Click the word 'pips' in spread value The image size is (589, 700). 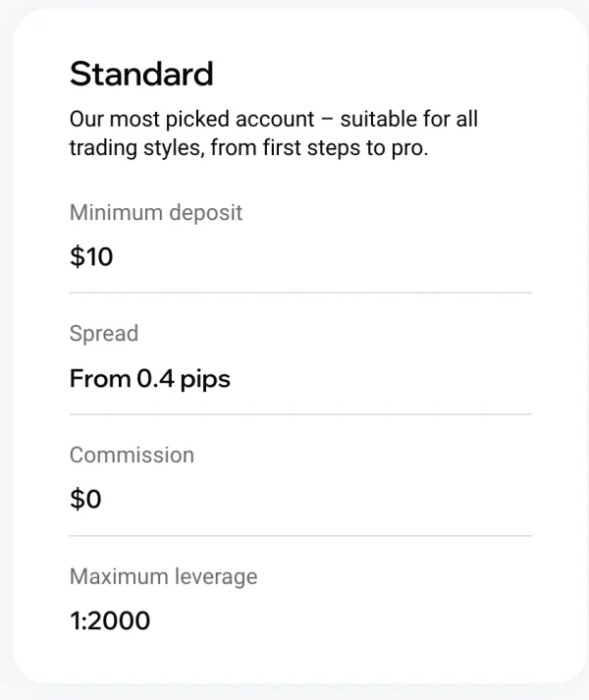205,380
